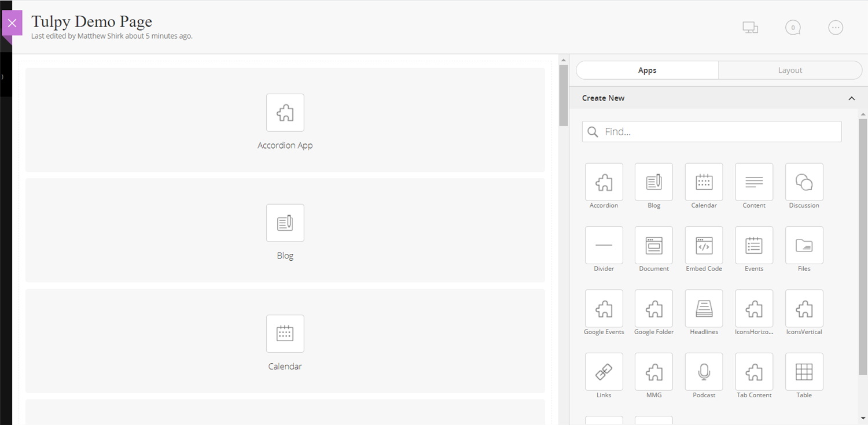The image size is (868, 425).
Task: Select the Files app icon
Action: click(x=804, y=245)
